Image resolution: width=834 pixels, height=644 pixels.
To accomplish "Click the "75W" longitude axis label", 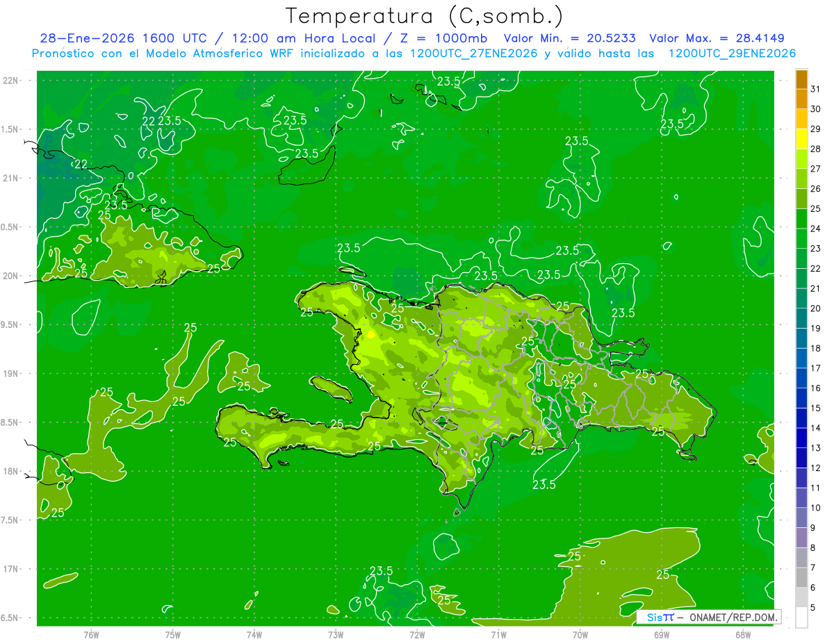I will pos(172,634).
